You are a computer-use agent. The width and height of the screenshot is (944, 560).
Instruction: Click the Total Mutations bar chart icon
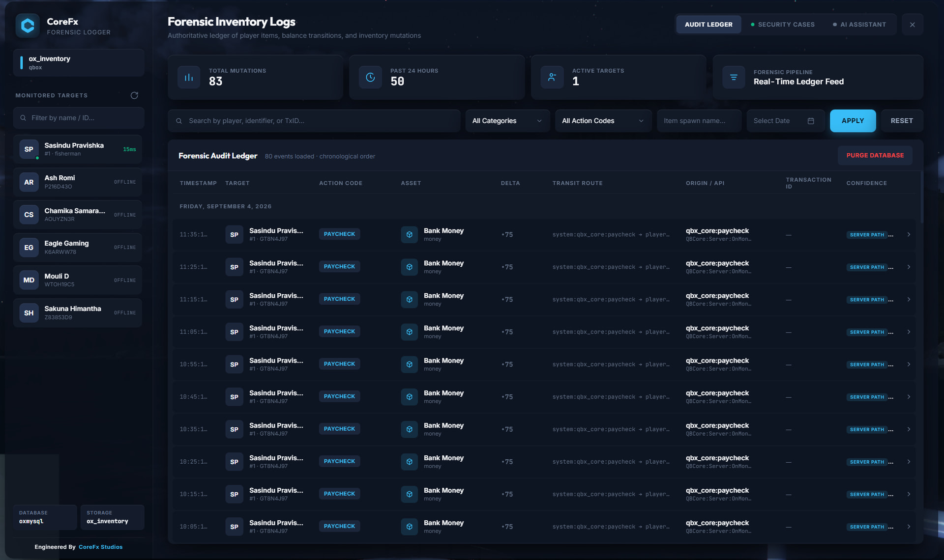click(x=189, y=78)
